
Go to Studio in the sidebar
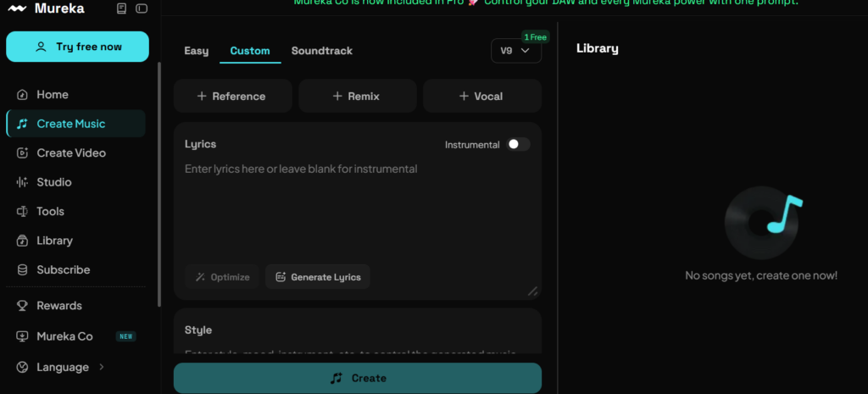[75, 182]
